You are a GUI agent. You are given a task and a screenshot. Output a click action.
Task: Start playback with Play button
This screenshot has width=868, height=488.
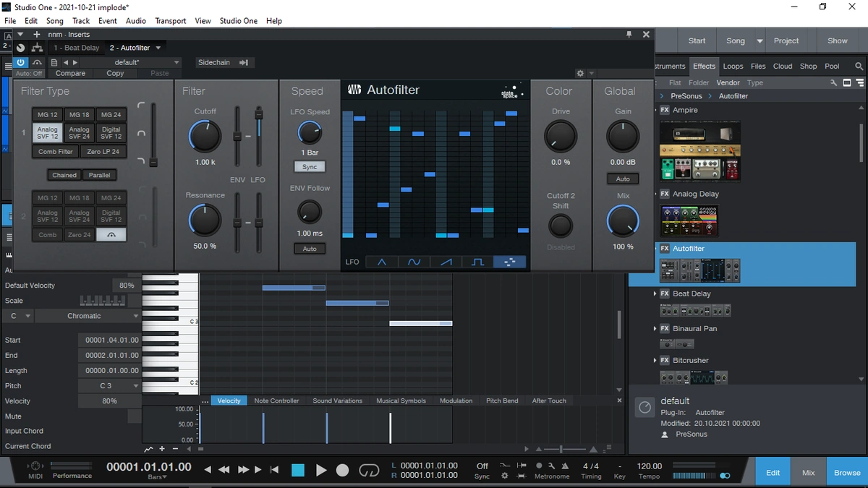click(x=321, y=471)
